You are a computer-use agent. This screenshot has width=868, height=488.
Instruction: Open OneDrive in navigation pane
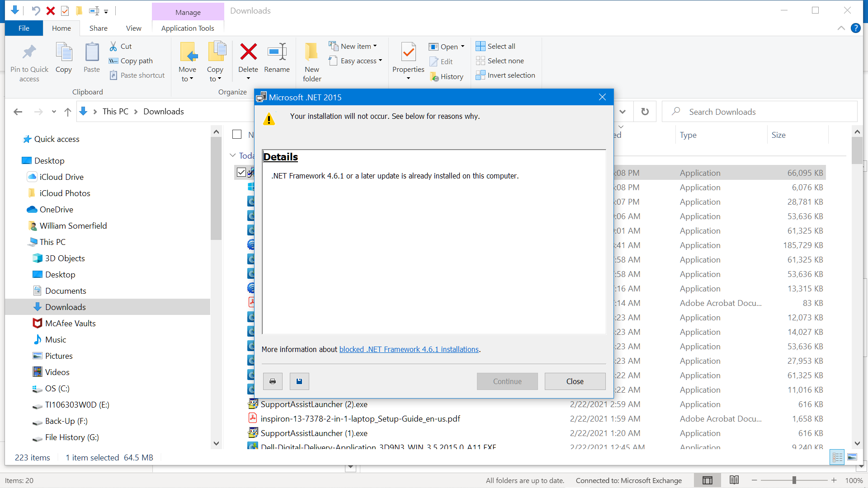(x=56, y=209)
